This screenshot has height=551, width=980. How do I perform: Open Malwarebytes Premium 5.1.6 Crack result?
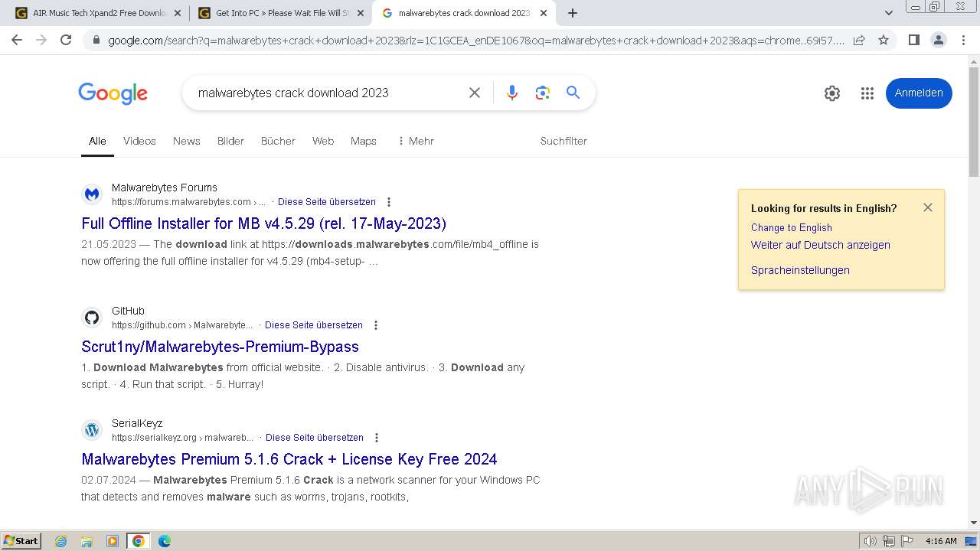click(x=289, y=459)
